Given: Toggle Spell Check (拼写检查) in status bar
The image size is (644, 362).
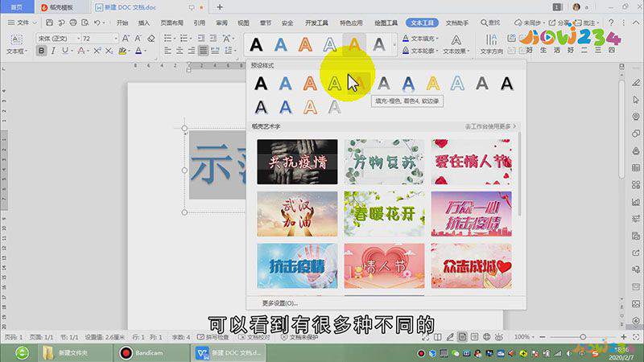Looking at the screenshot, I should coord(213,337).
